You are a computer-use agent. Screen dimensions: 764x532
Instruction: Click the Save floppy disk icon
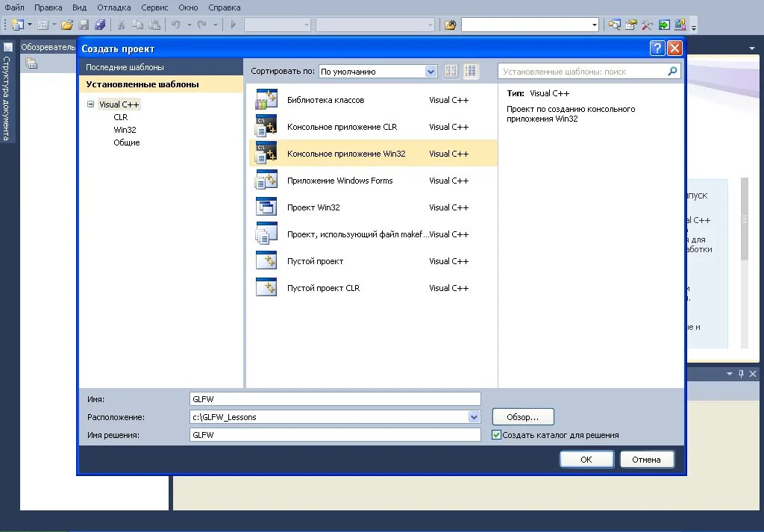pos(84,25)
